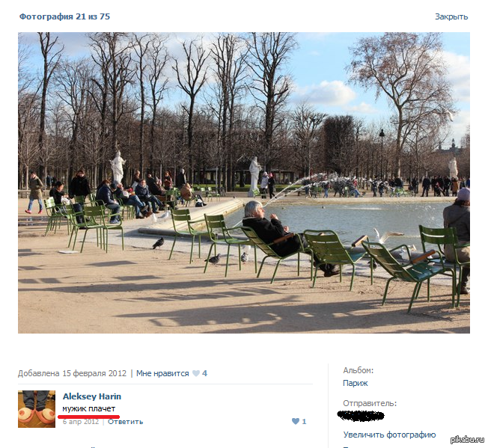This screenshot has width=488, height=448.
Task: Click the comment likes count 1
Action: 304,422
